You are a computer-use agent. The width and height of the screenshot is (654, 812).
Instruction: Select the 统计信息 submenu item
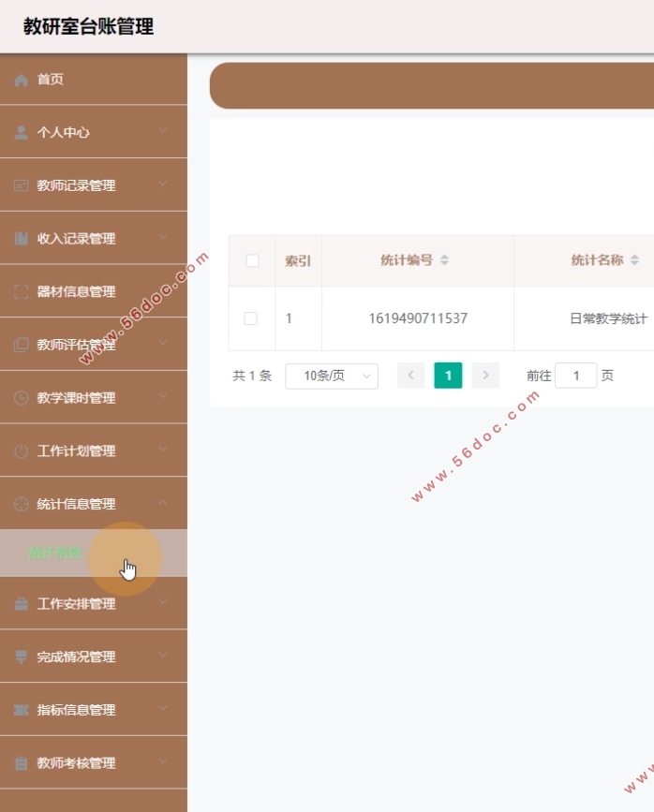(x=55, y=553)
